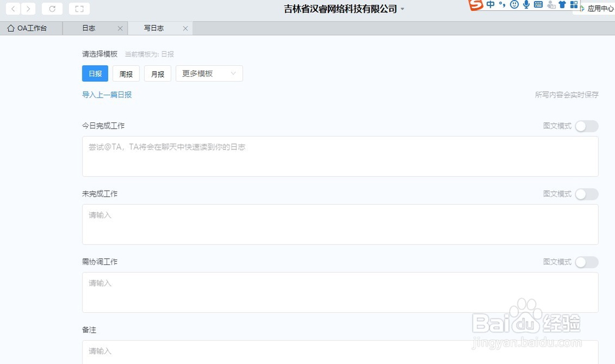Toggle fullscreen with the expand icon

point(79,9)
